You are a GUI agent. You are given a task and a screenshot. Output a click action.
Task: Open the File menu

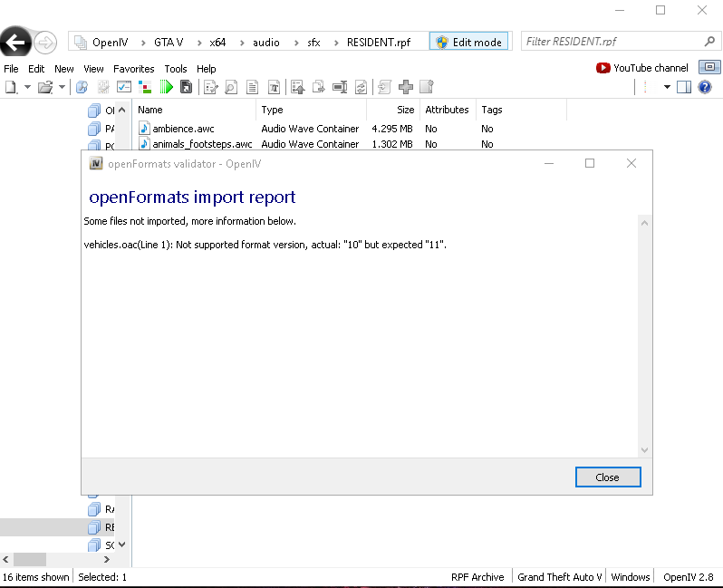coord(11,69)
